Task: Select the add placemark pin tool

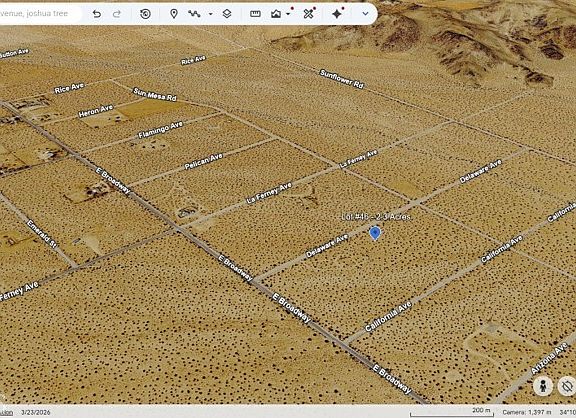Action: click(x=174, y=14)
